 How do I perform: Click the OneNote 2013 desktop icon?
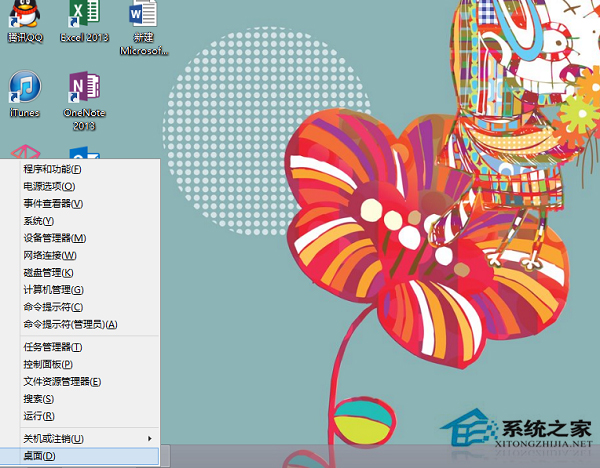click(84, 95)
